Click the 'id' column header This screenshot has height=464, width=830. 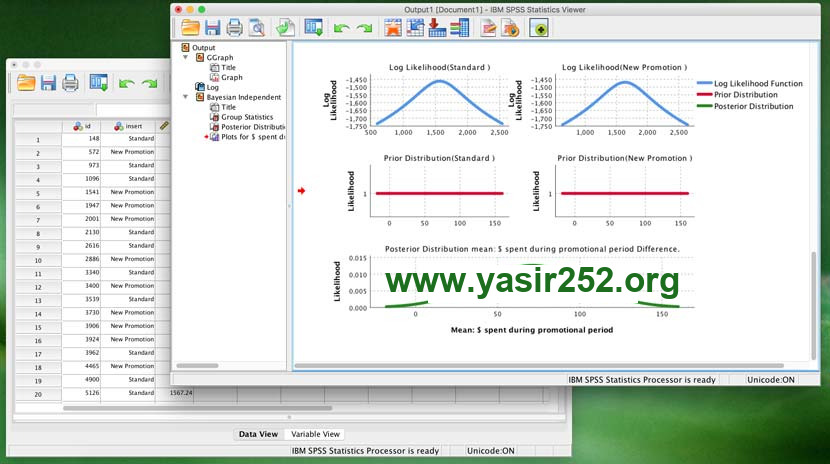pos(82,126)
